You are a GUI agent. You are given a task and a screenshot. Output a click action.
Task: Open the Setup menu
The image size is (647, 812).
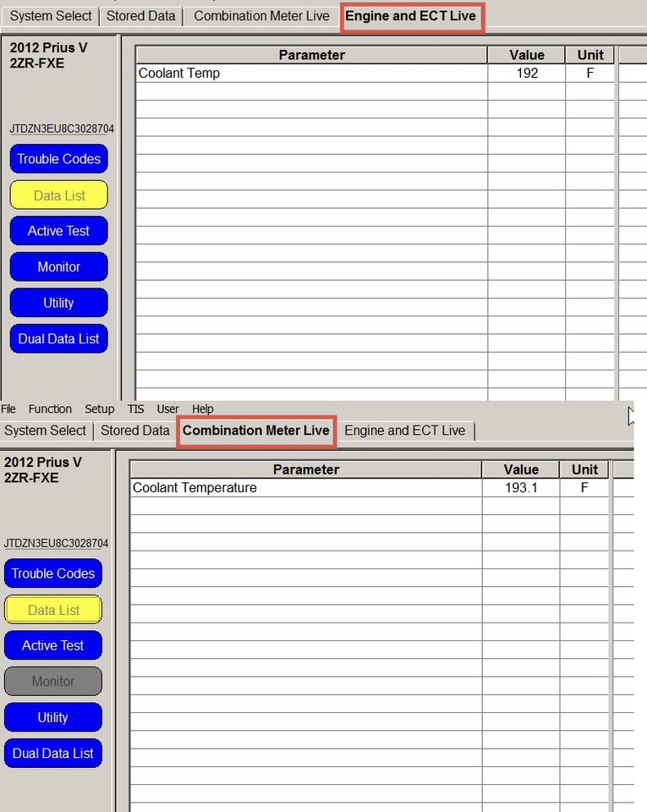pyautogui.click(x=100, y=409)
